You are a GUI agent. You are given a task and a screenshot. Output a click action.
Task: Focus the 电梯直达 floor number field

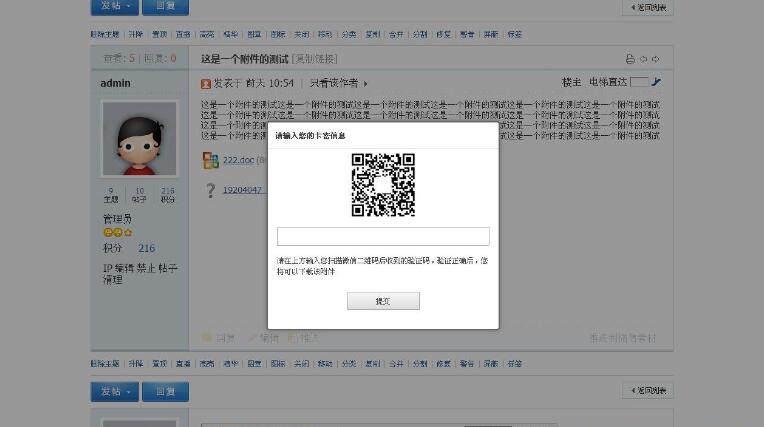(639, 82)
